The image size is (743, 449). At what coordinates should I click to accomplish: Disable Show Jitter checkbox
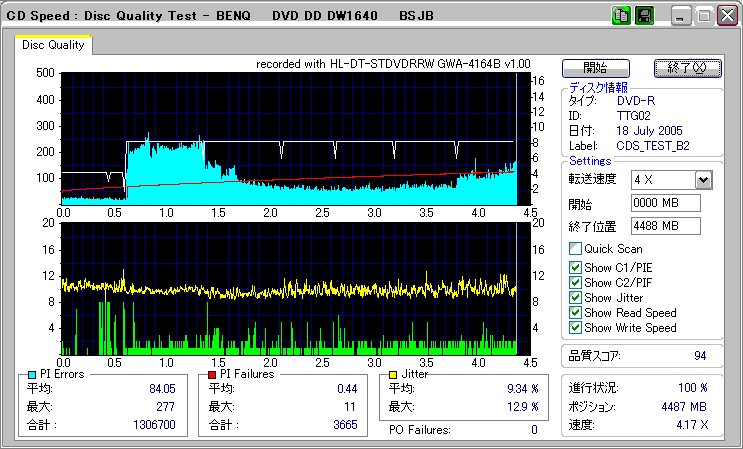(575, 297)
